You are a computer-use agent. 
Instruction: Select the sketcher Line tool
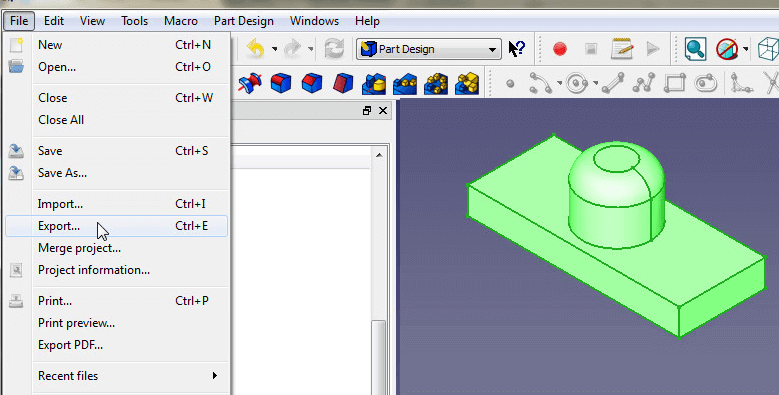coord(613,83)
